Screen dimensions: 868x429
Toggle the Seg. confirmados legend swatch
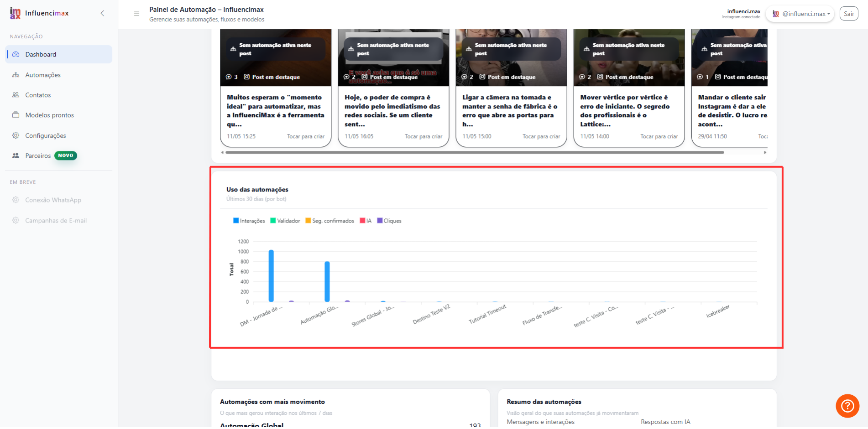(x=308, y=221)
